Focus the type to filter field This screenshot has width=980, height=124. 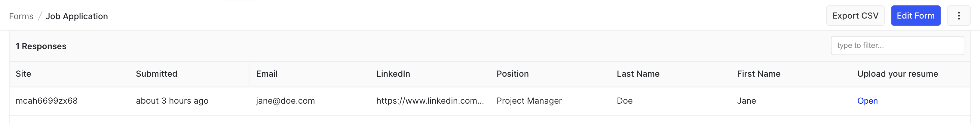pos(897,46)
